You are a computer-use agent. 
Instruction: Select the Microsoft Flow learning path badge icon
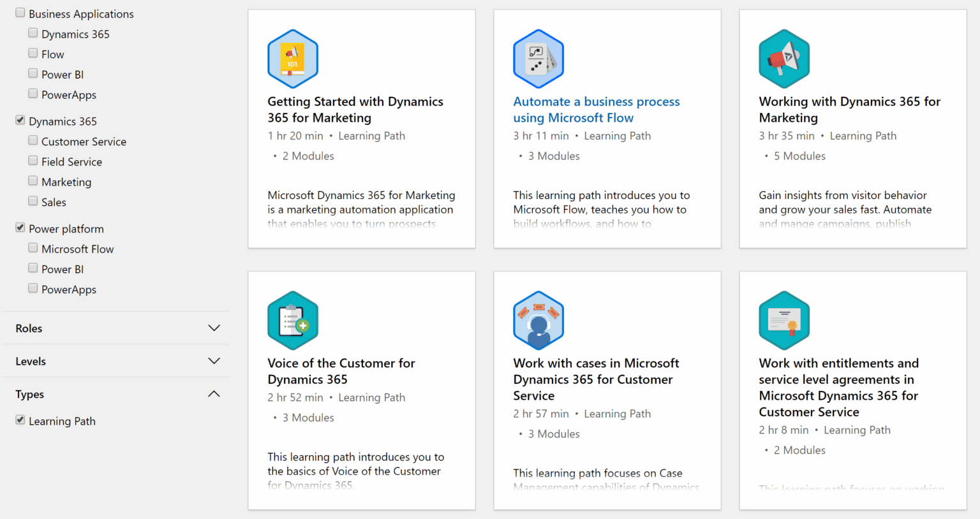coord(538,58)
